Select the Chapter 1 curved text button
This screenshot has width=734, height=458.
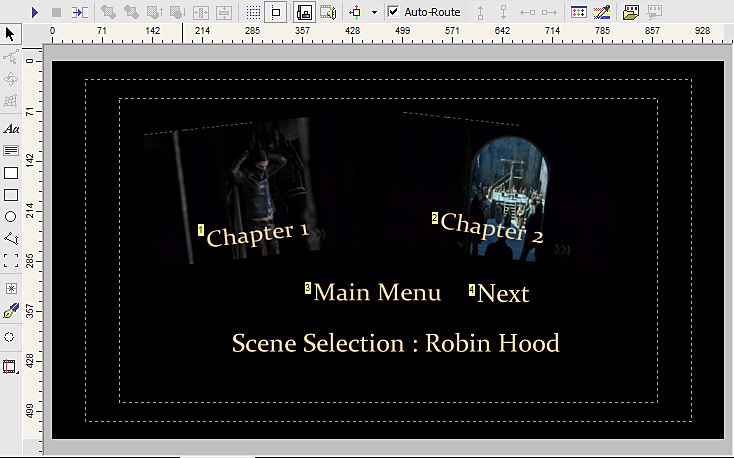tap(257, 235)
